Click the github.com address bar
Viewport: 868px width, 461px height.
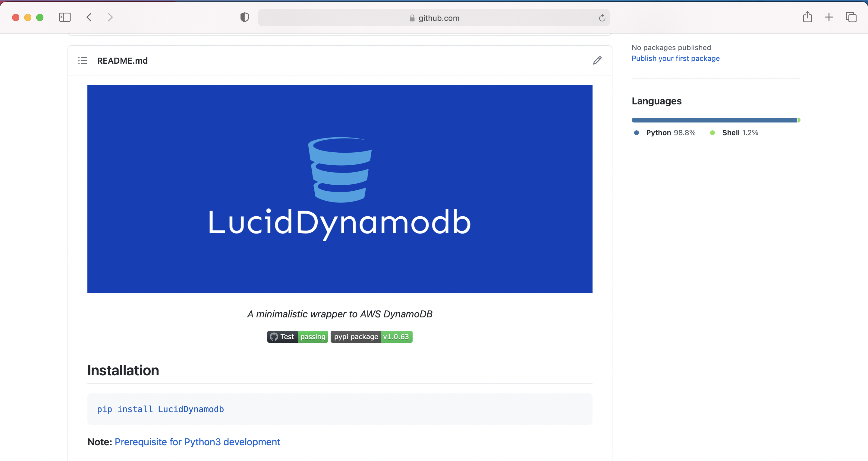click(x=434, y=18)
